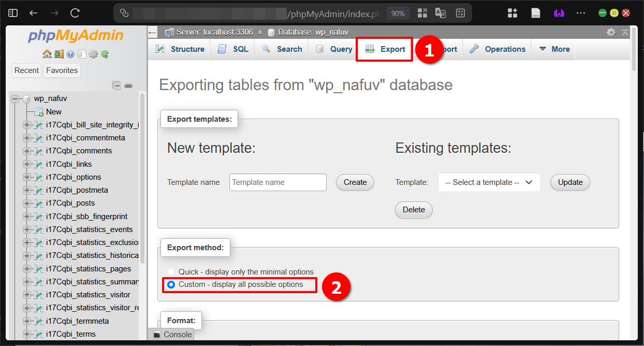644x346 pixels.
Task: Expand the i17Cqbi_posts table node
Action: click(27, 203)
